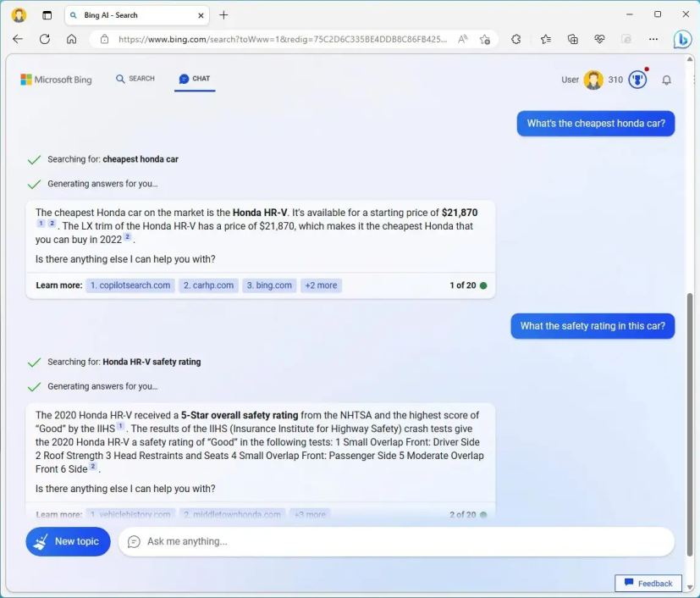
Task: Start a New topic
Action: (x=69, y=541)
